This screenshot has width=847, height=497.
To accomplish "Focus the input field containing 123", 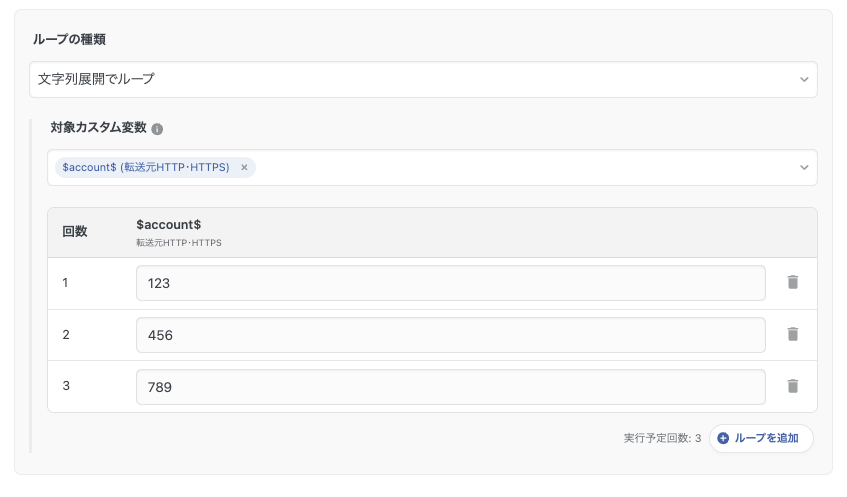I will [x=450, y=283].
